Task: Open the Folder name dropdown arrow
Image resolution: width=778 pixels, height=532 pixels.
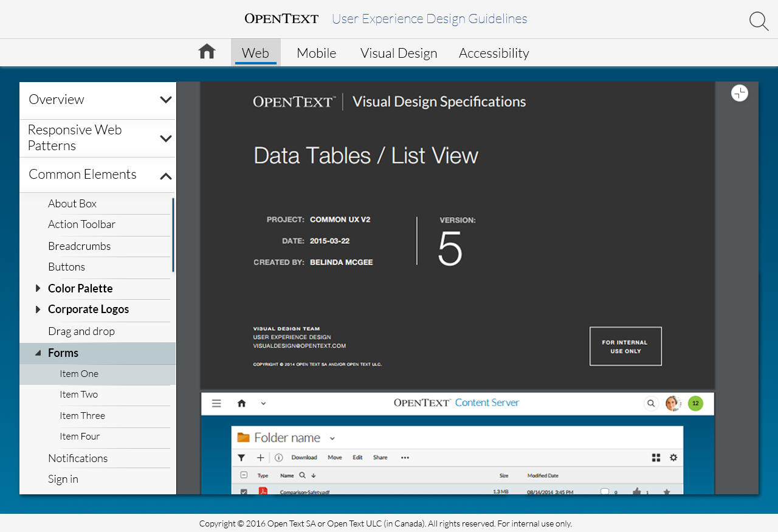Action: click(x=332, y=438)
